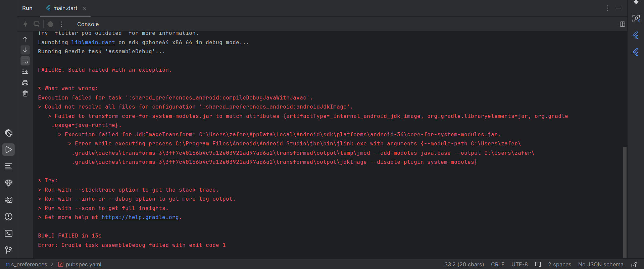Click the 'Error: Gradle task assembleDebug failed' line
The width and height of the screenshot is (644, 269).
(x=132, y=245)
